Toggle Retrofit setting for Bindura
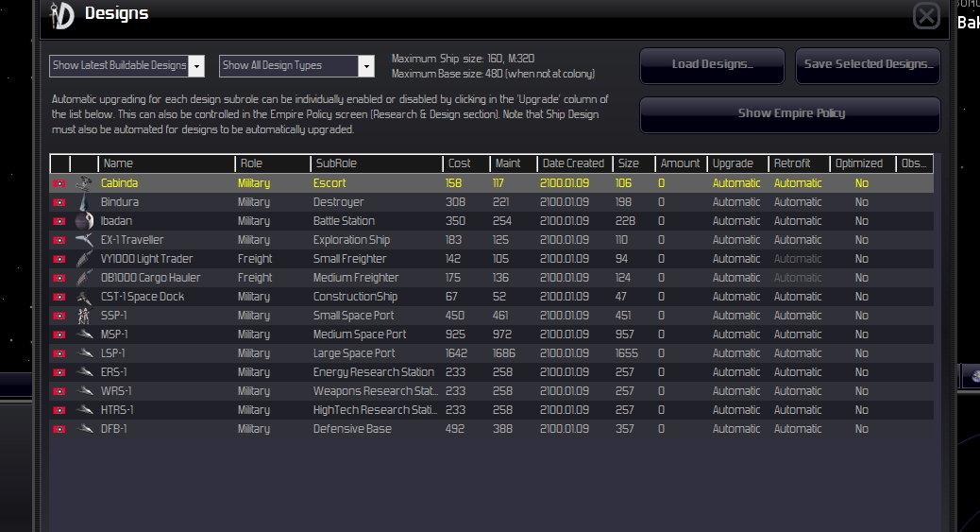Viewport: 980px width, 532px height. coord(798,202)
